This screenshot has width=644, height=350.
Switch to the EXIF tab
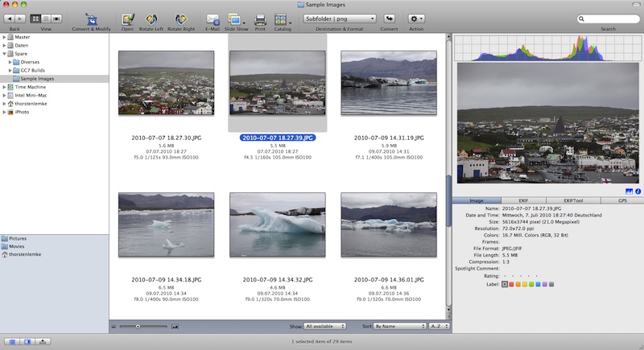tap(525, 200)
